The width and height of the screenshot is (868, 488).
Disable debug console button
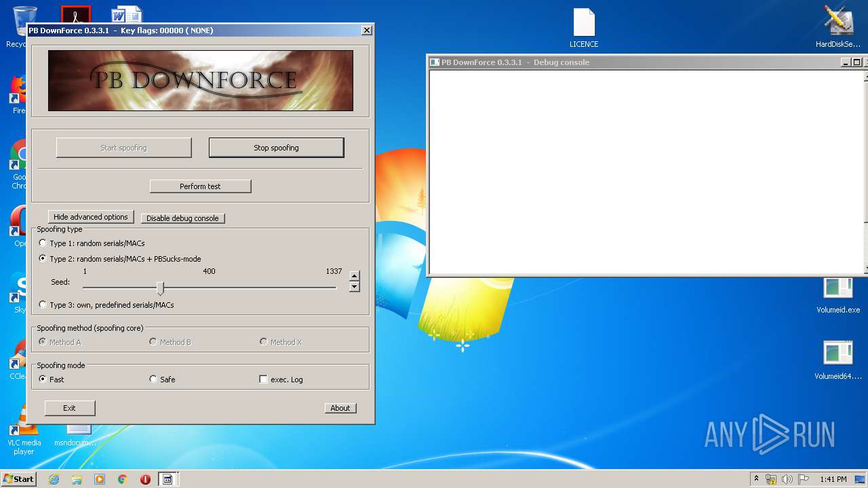(182, 218)
